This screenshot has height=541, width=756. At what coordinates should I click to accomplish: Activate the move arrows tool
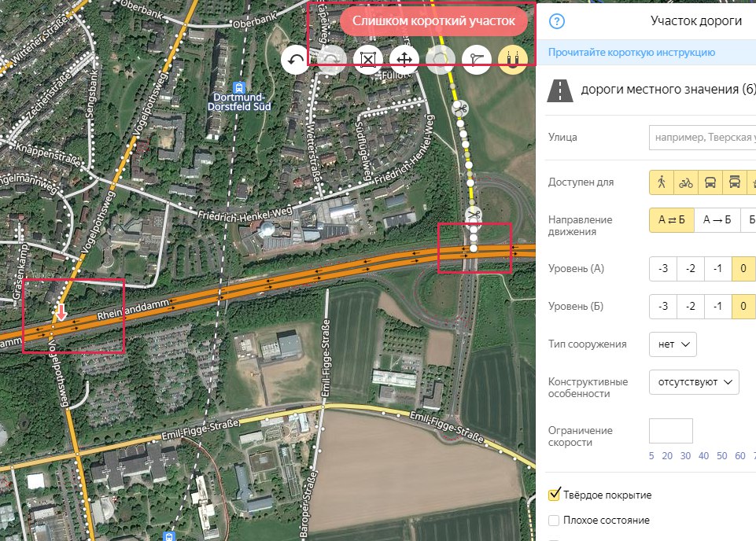click(x=404, y=60)
